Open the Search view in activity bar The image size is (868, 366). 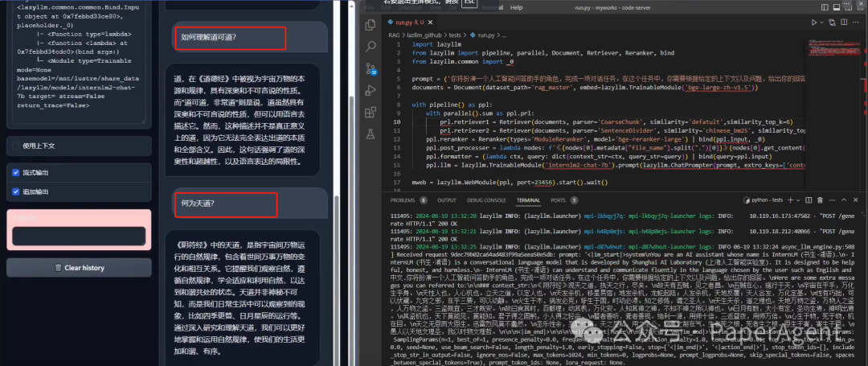[x=371, y=47]
